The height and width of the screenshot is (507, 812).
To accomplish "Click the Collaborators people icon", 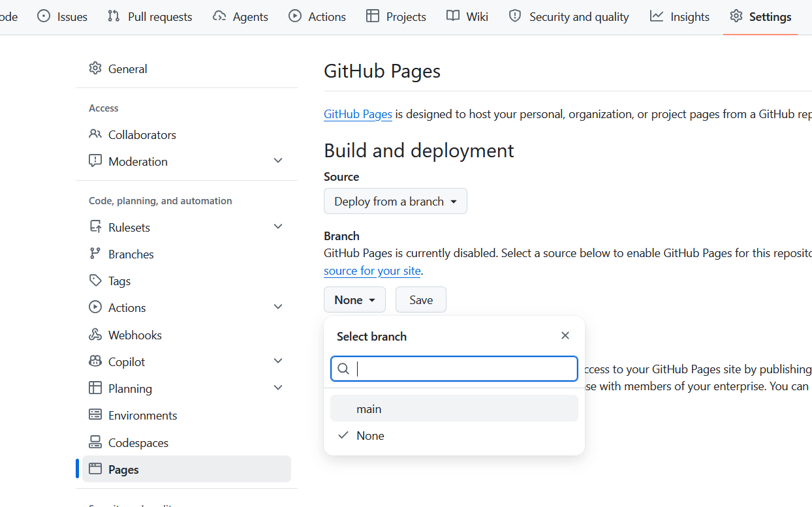I will point(95,134).
